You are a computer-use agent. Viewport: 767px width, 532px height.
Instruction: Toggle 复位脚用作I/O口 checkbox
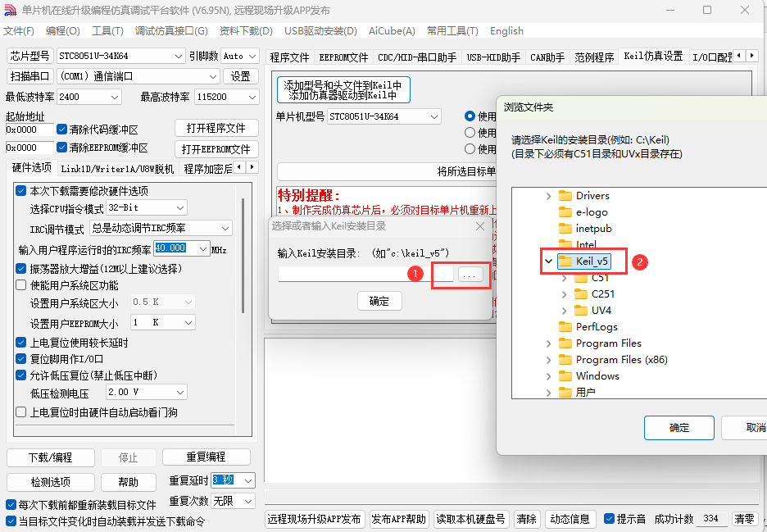(x=21, y=358)
